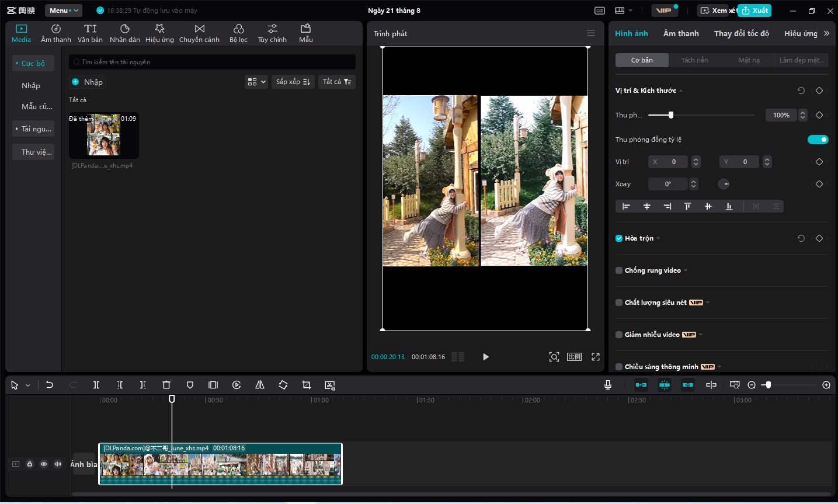
Task: Enable the Chống rung video checkbox
Action: (x=619, y=270)
